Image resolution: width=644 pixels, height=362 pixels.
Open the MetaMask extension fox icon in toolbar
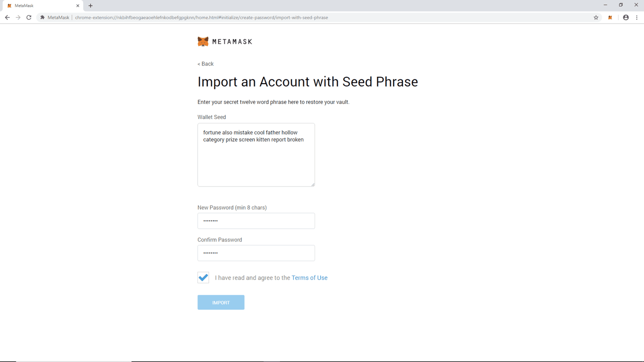tap(610, 18)
